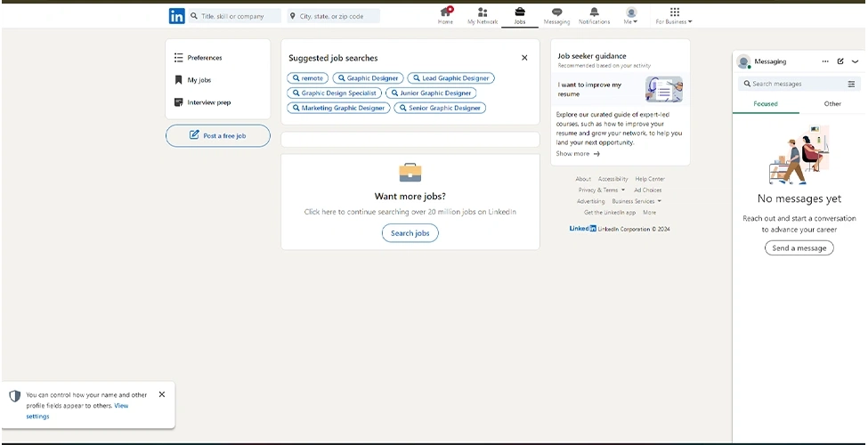Image resolution: width=868 pixels, height=445 pixels.
Task: Select the Graphic Designer search chip
Action: coord(369,78)
